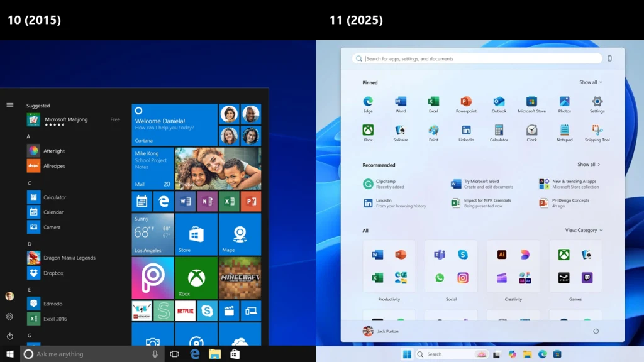Open Outlook in the Windows 11 Pinned apps
The width and height of the screenshot is (644, 362).
pyautogui.click(x=499, y=104)
